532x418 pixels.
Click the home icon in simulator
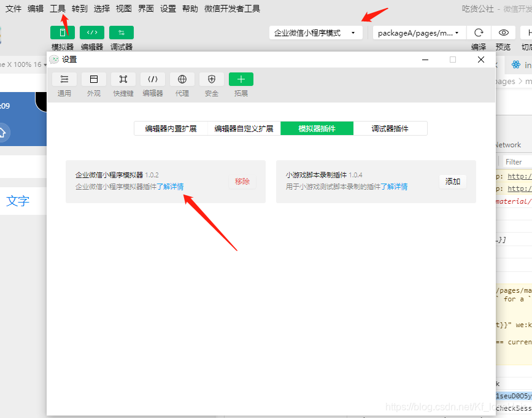(x=2, y=133)
